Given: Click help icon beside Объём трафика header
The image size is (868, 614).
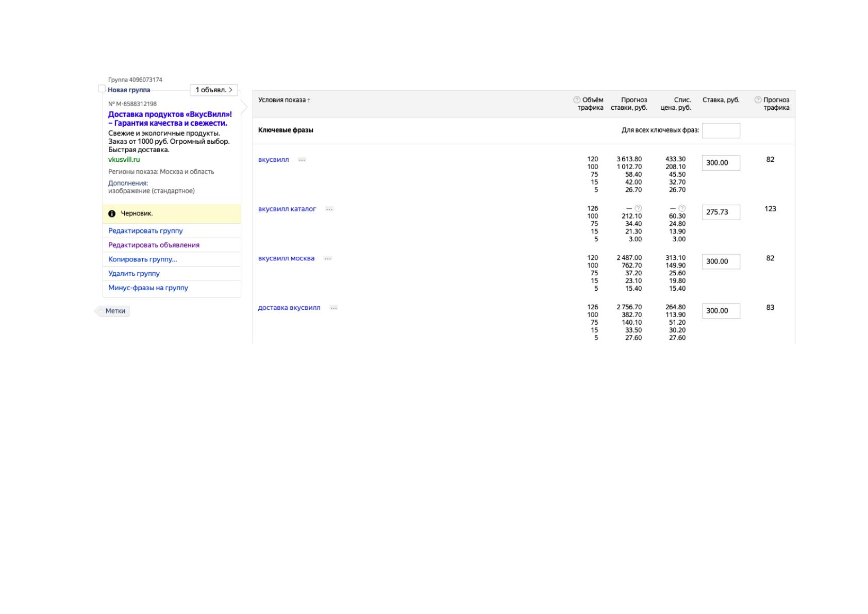Looking at the screenshot, I should click(x=577, y=100).
